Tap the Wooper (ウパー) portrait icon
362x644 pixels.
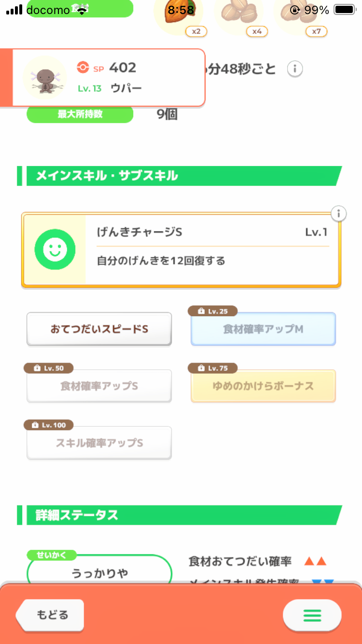point(45,78)
